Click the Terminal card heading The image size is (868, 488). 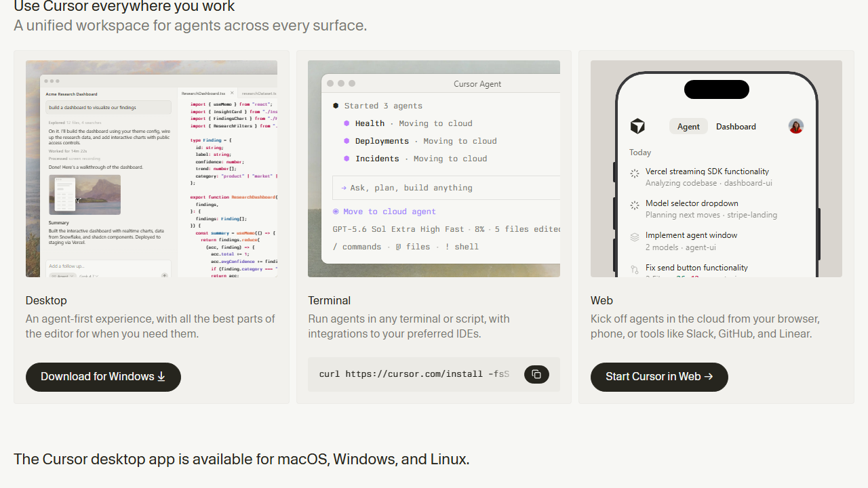coord(329,300)
